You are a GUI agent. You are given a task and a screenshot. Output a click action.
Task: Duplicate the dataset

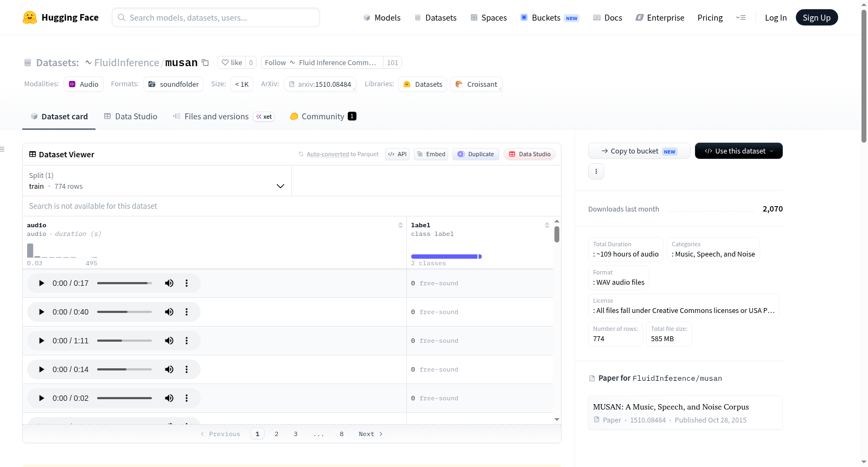coord(476,154)
